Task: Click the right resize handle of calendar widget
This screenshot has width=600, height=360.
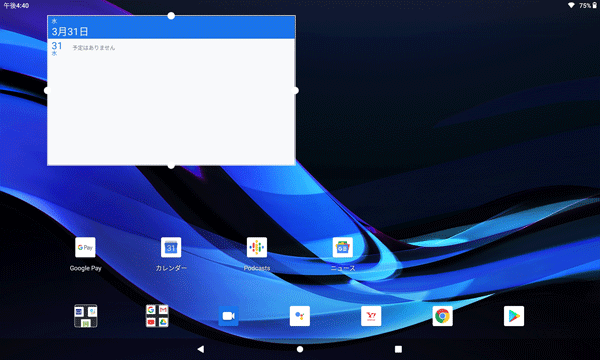Action: (295, 91)
